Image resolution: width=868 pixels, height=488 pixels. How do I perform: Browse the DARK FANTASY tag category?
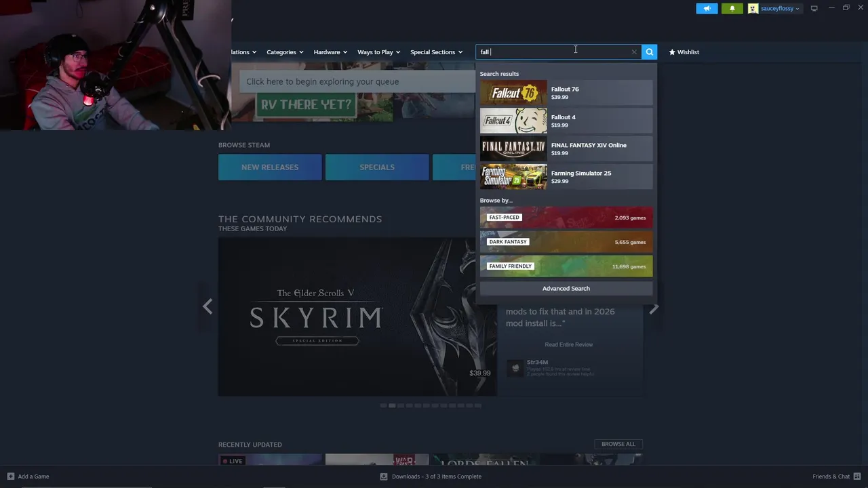(566, 242)
